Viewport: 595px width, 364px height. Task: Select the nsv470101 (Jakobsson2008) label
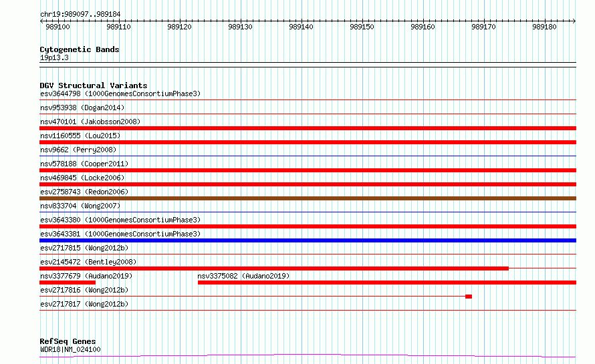(90, 122)
